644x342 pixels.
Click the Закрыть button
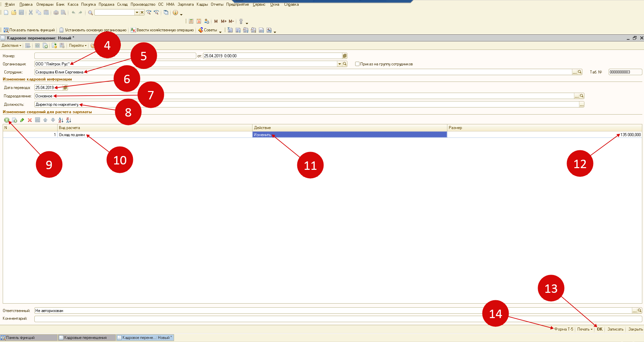636,329
